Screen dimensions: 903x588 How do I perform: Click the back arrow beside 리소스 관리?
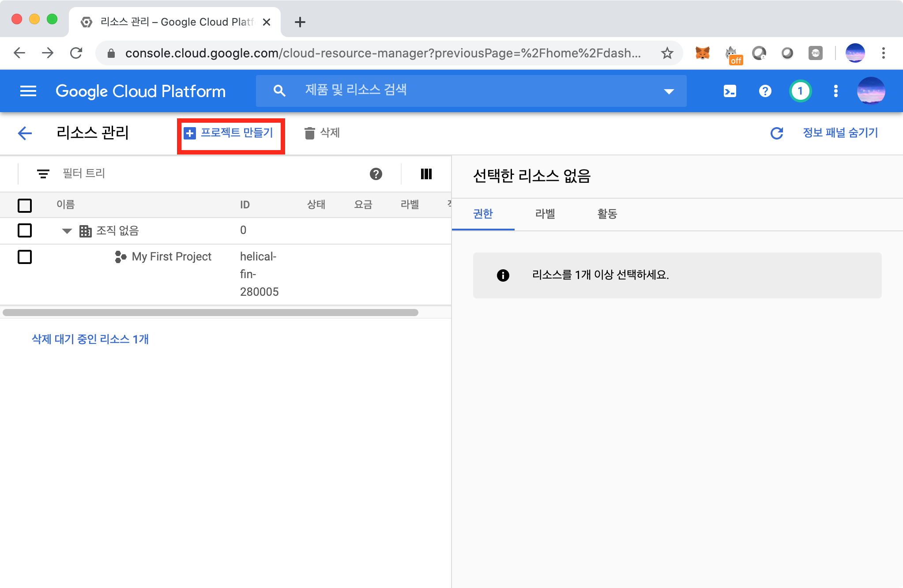25,133
